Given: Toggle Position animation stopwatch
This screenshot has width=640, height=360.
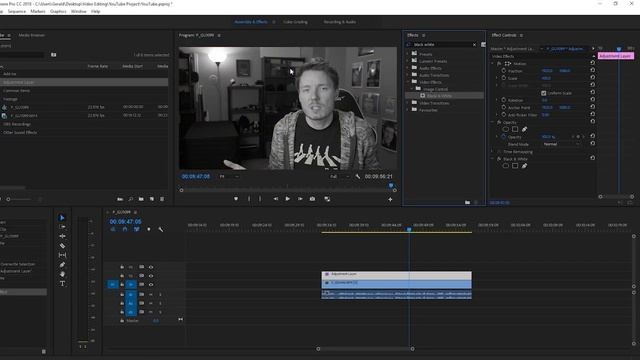Looking at the screenshot, I should [x=504, y=71].
